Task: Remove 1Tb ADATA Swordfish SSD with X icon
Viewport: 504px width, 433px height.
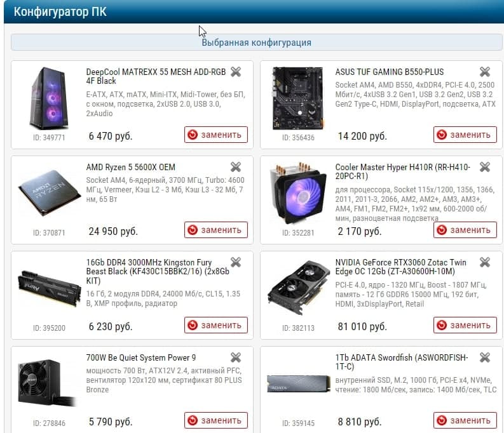Action: coord(485,357)
